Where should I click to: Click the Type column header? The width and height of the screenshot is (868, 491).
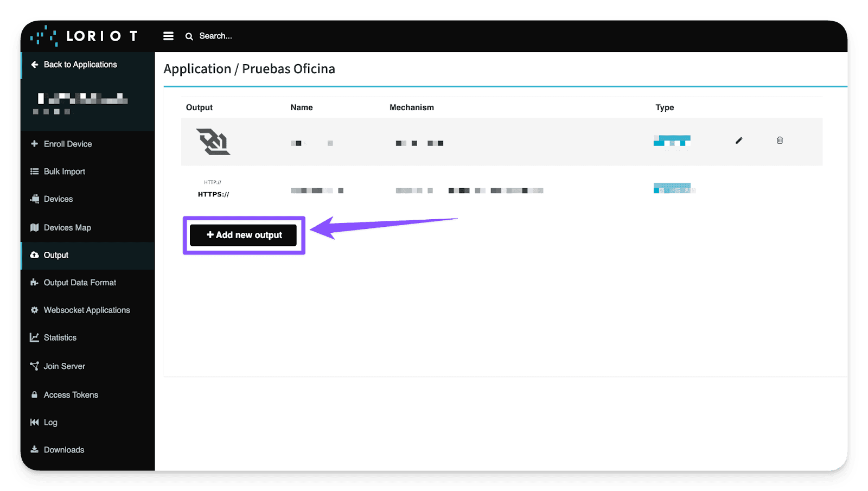tap(665, 107)
